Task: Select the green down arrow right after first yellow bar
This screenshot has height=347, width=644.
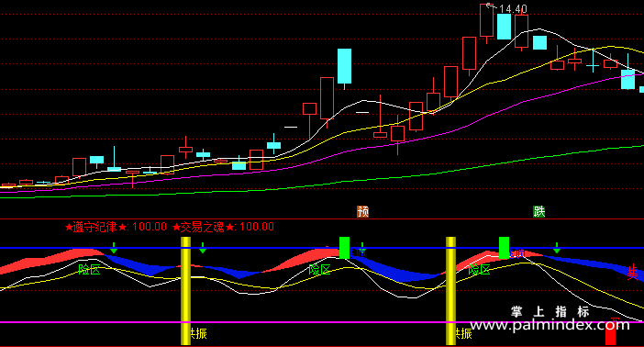Action: [203, 248]
